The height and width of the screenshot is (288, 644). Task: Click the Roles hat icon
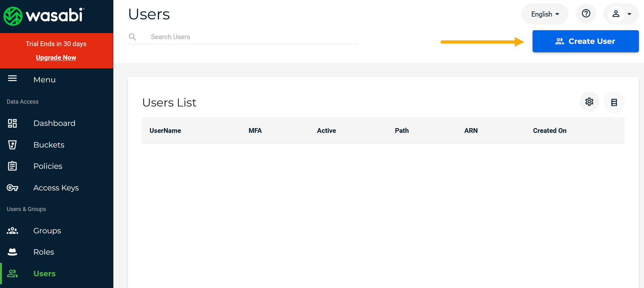12,252
